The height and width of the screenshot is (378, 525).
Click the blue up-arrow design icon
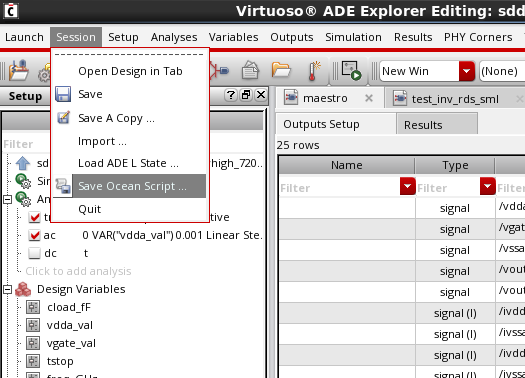pyautogui.click(x=23, y=163)
